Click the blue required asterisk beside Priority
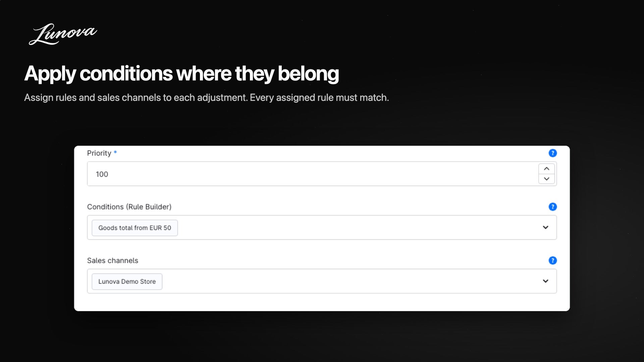644x362 pixels. click(115, 152)
